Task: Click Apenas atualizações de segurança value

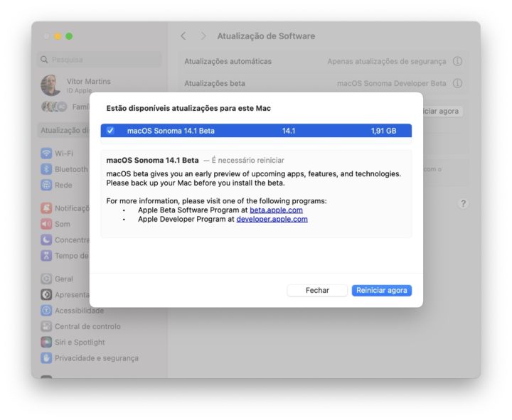Action: click(387, 61)
